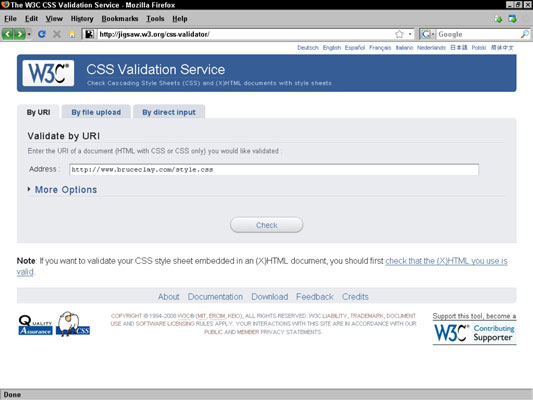Open the Documentation link

(x=215, y=297)
